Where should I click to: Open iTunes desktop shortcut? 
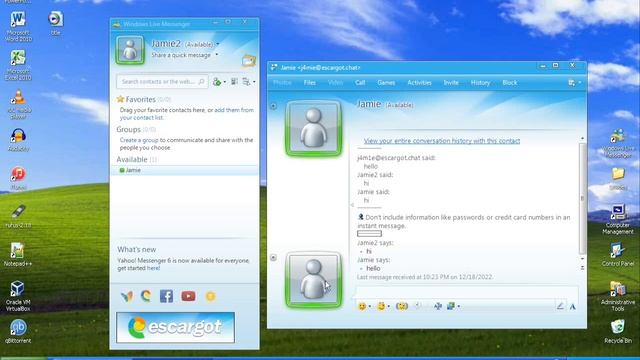coord(18,178)
